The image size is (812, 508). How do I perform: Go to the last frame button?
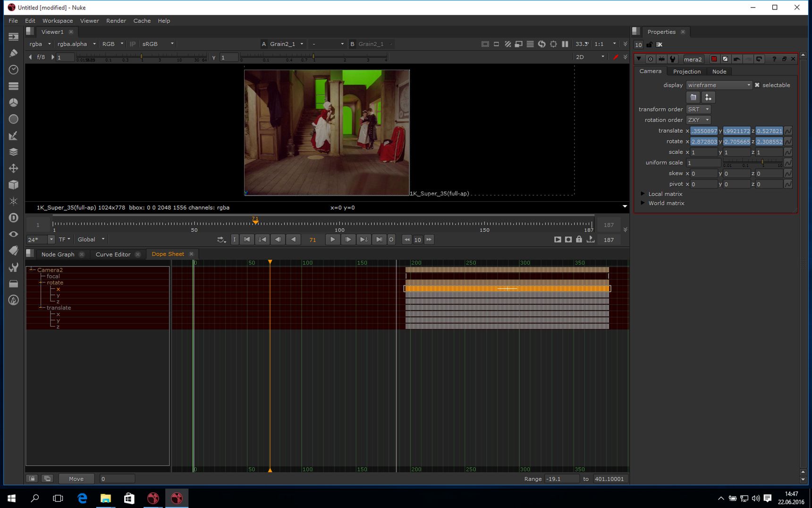379,240
